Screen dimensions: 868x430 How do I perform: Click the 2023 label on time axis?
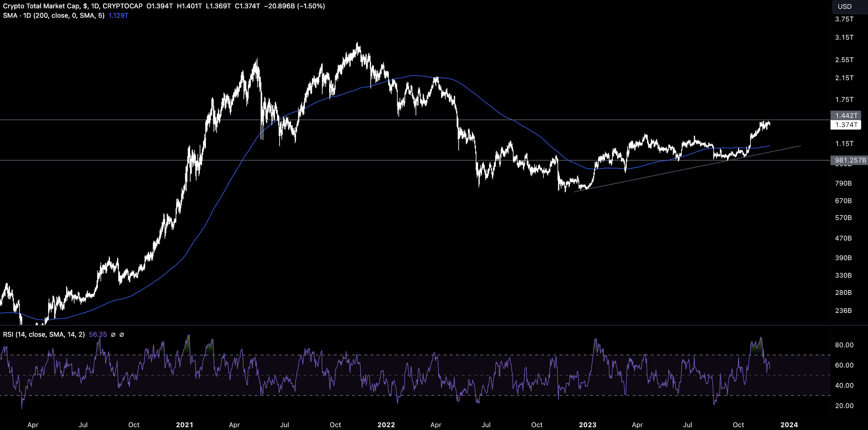[x=587, y=425]
